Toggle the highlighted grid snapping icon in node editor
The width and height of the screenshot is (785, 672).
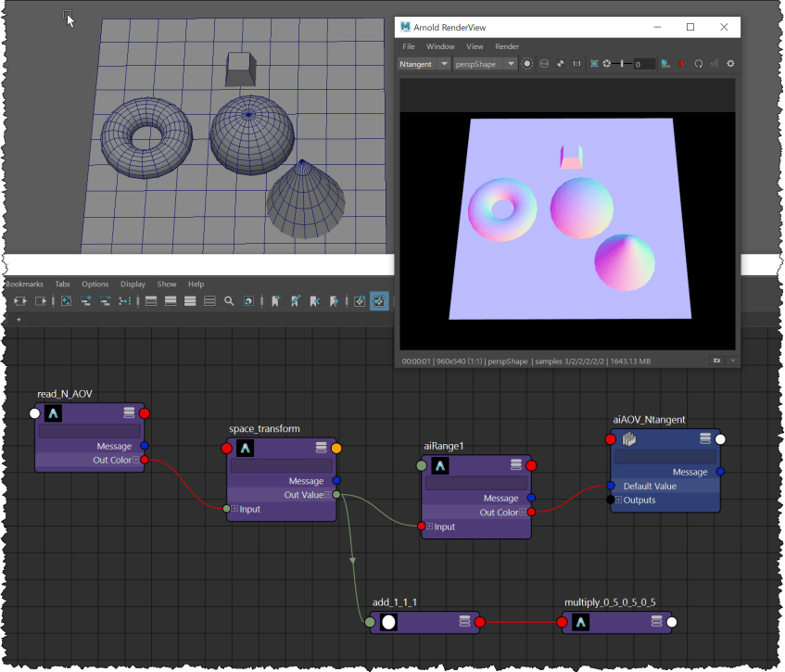(379, 301)
